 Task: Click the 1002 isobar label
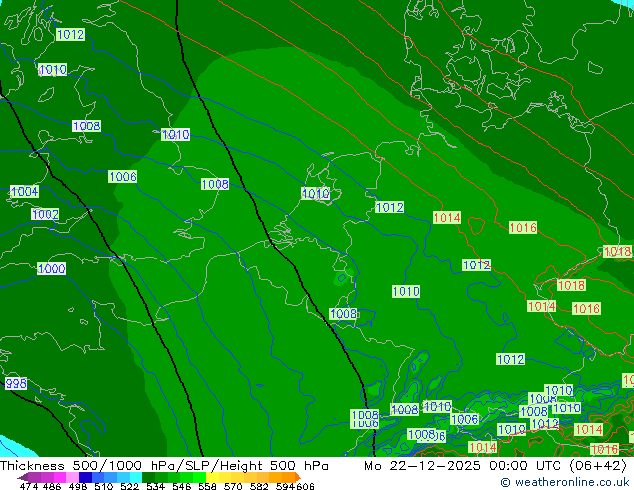45,214
